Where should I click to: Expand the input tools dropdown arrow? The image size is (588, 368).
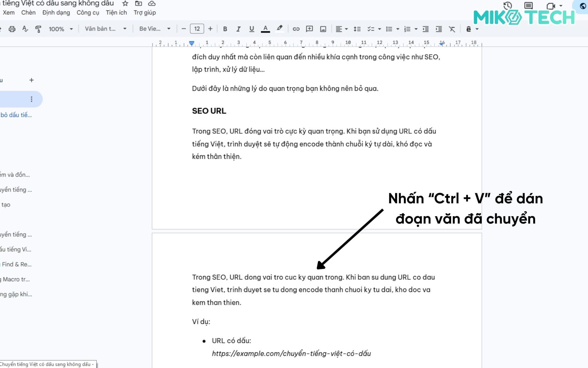[477, 29]
